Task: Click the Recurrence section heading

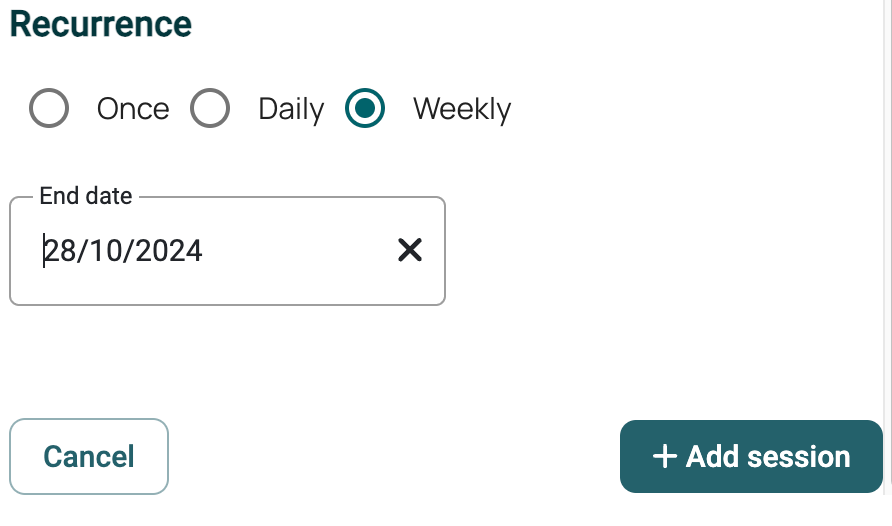Action: 100,24
